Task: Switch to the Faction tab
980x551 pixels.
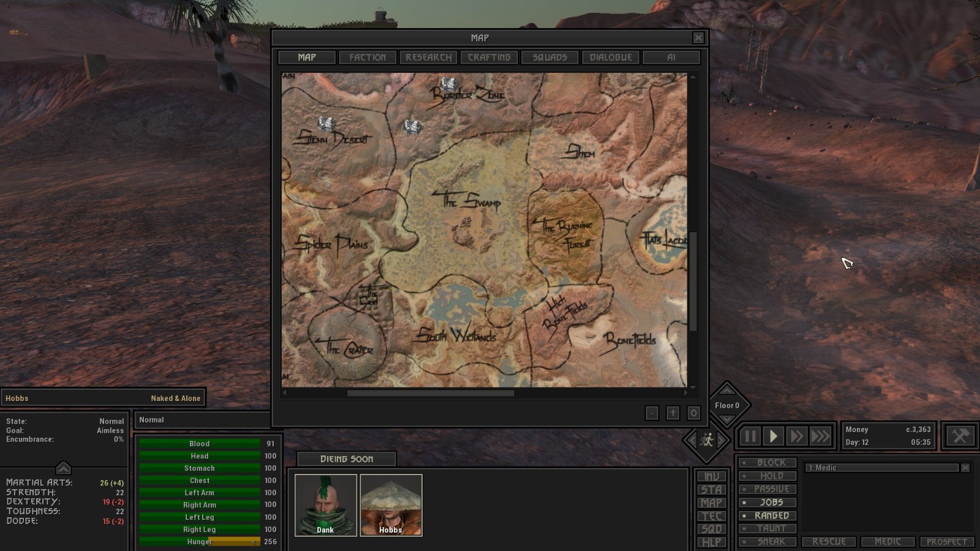Action: [x=367, y=57]
